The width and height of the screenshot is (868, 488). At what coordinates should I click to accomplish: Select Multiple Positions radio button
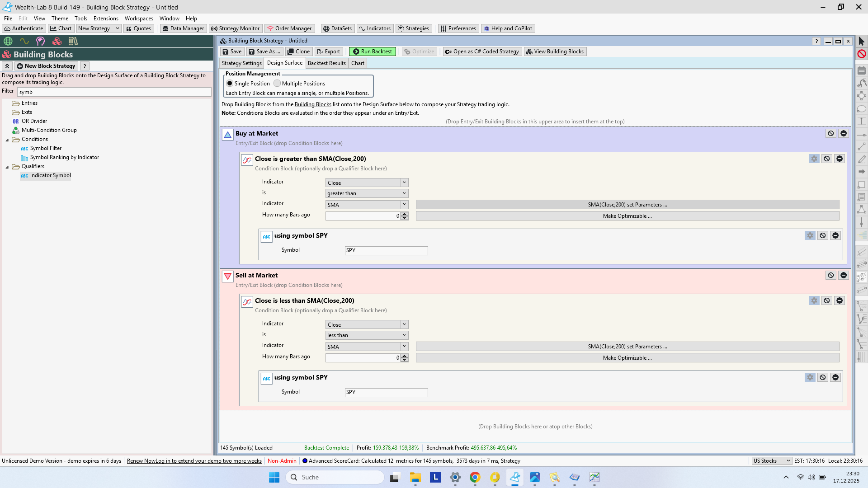pyautogui.click(x=277, y=84)
